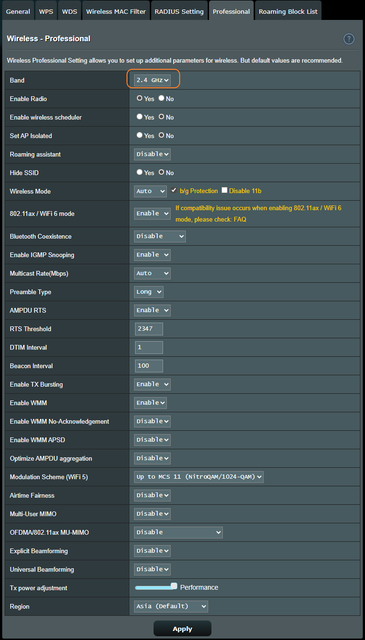Screen dimensions: 365x640
Task: Check the Disable 11b checkbox
Action: (224, 191)
